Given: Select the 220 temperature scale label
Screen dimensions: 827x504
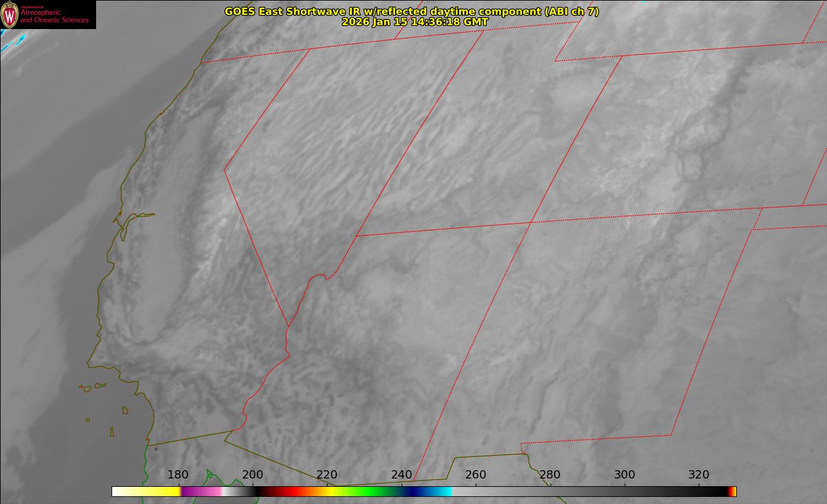Looking at the screenshot, I should [327, 474].
